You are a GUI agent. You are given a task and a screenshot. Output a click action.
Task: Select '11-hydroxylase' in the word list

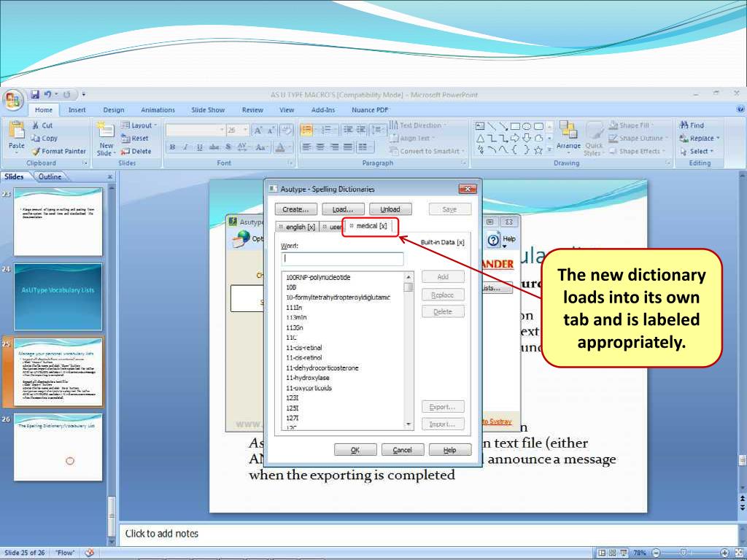(307, 378)
